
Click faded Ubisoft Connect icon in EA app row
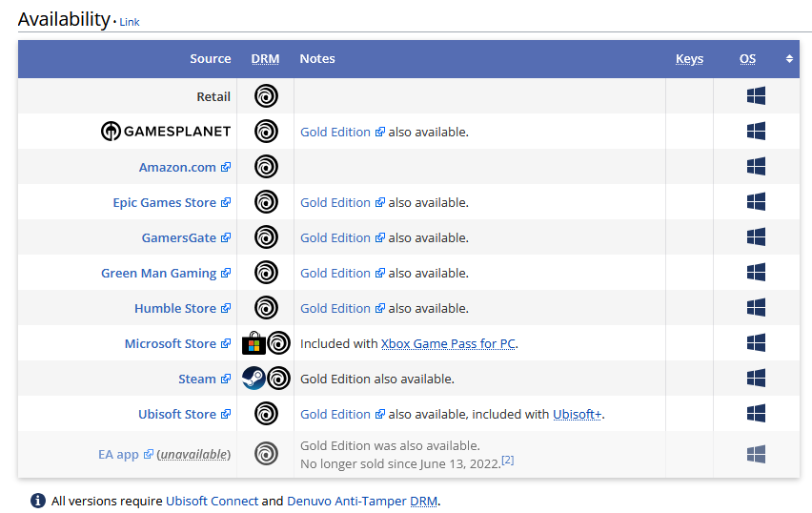(266, 454)
